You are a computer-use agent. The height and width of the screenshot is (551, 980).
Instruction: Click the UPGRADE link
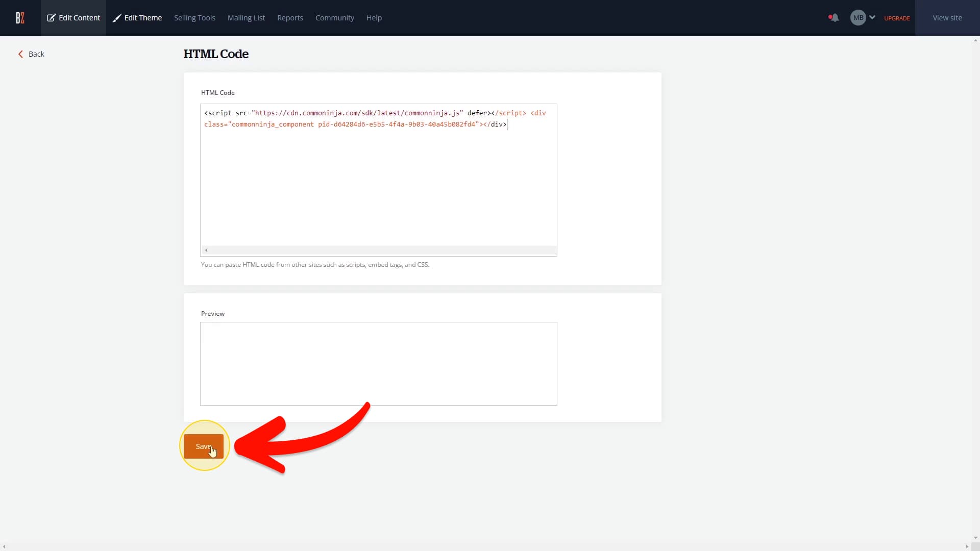click(897, 18)
